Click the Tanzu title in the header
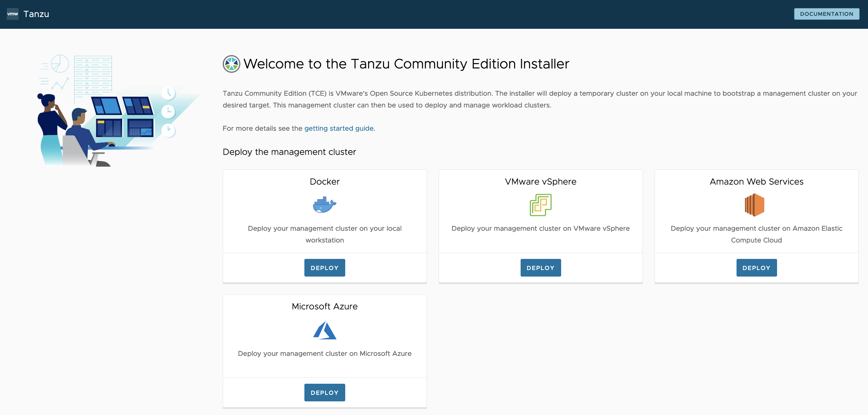 (x=36, y=14)
